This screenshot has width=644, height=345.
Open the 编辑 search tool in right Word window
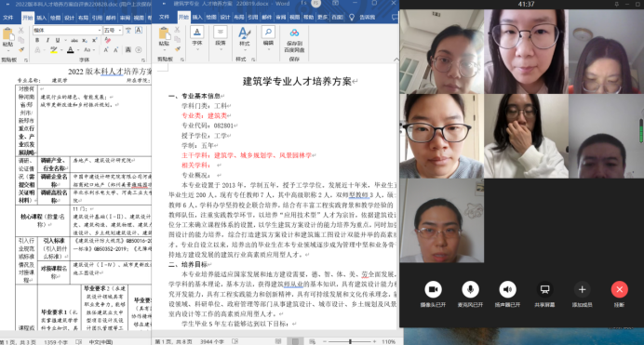pos(268,36)
